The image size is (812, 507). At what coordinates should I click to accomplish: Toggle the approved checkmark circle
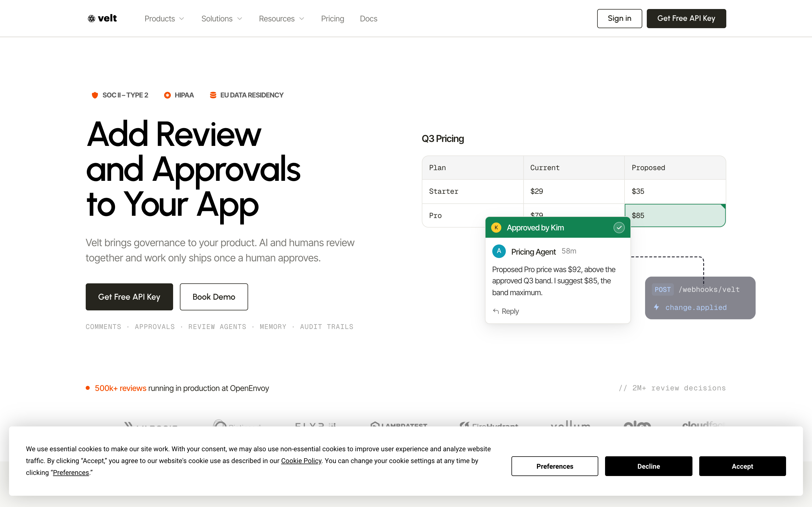[619, 228]
